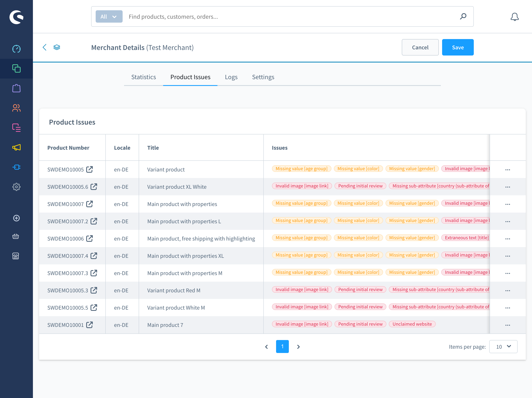Click Missing value [gender] tag for SWDEMO10006

412,238
